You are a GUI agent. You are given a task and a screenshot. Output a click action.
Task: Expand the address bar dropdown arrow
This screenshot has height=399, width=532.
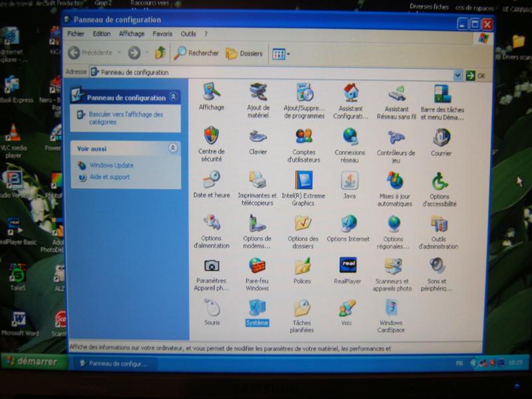pyautogui.click(x=458, y=75)
